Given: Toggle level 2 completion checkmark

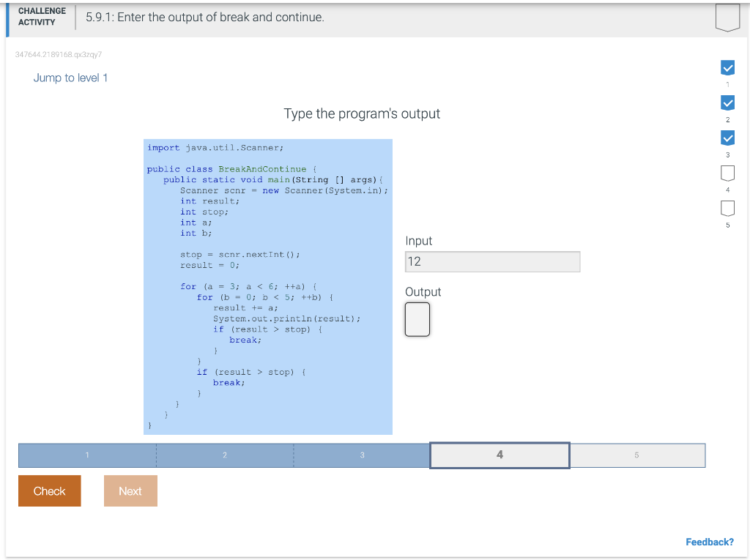Looking at the screenshot, I should click(x=727, y=102).
